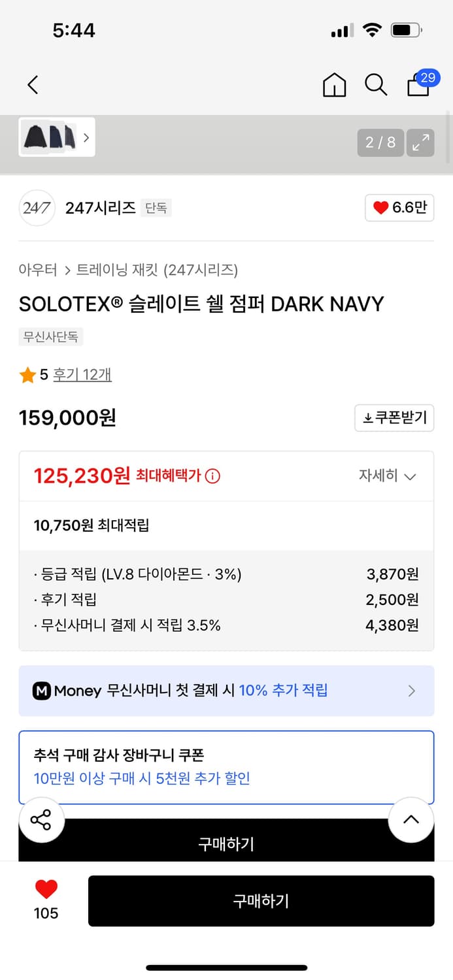Open the search magnifier icon
Screen dimensions: 453x980
click(x=376, y=85)
